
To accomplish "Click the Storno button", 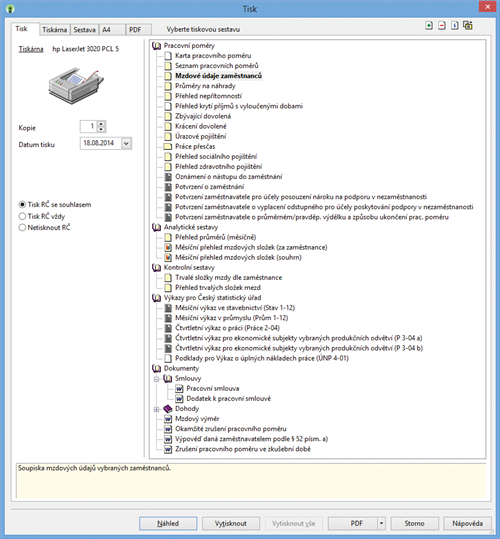I will click(x=414, y=524).
